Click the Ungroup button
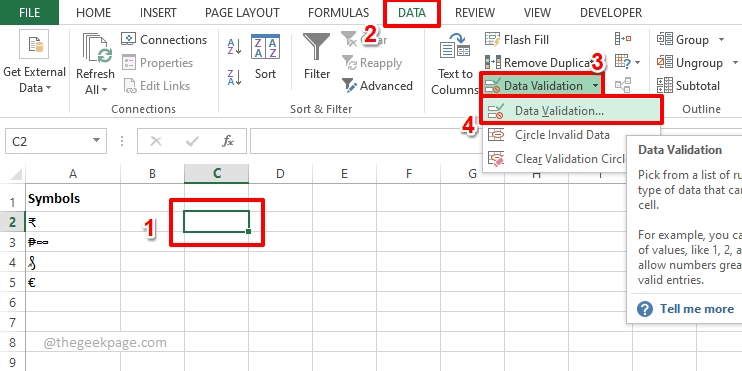The width and height of the screenshot is (742, 371). pyautogui.click(x=690, y=62)
